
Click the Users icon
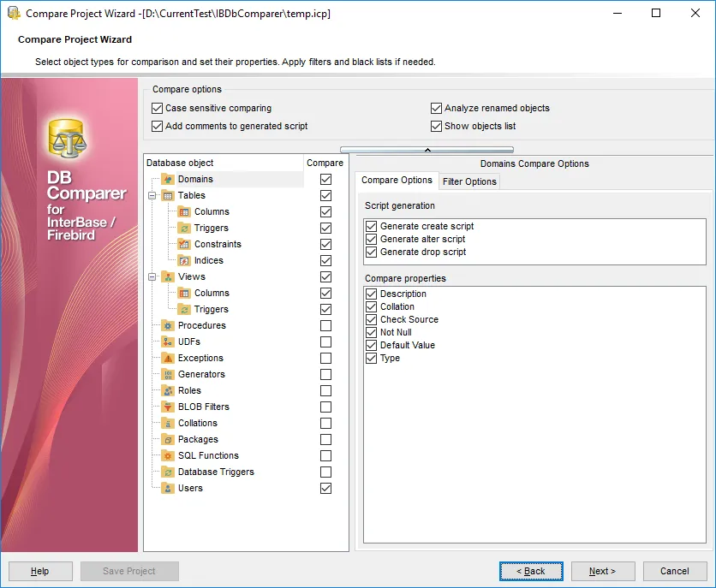click(168, 488)
